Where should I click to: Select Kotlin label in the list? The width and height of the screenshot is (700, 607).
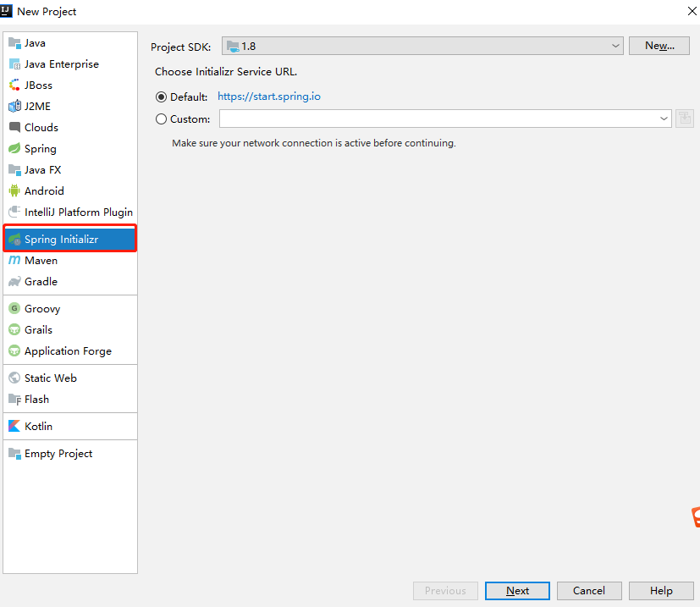click(38, 426)
